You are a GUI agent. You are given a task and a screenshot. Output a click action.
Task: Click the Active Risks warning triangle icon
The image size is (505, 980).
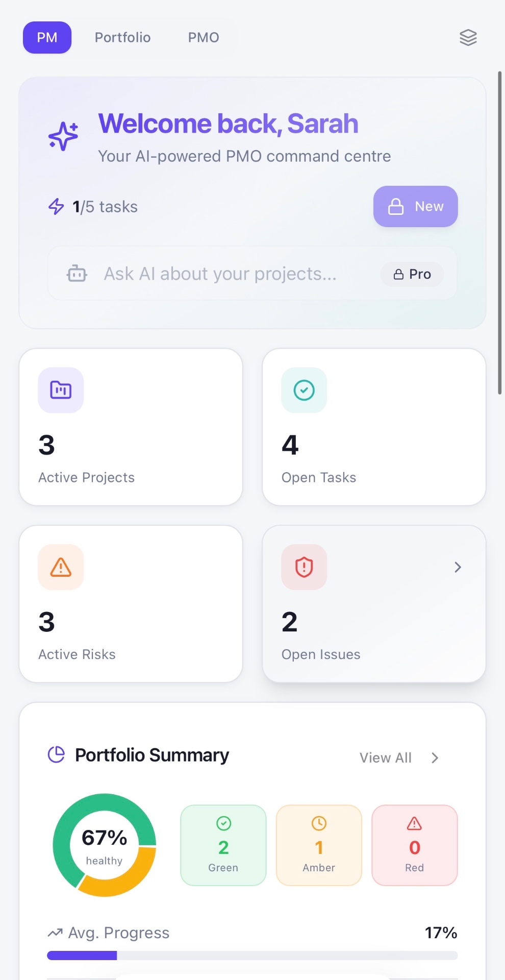[x=61, y=567]
